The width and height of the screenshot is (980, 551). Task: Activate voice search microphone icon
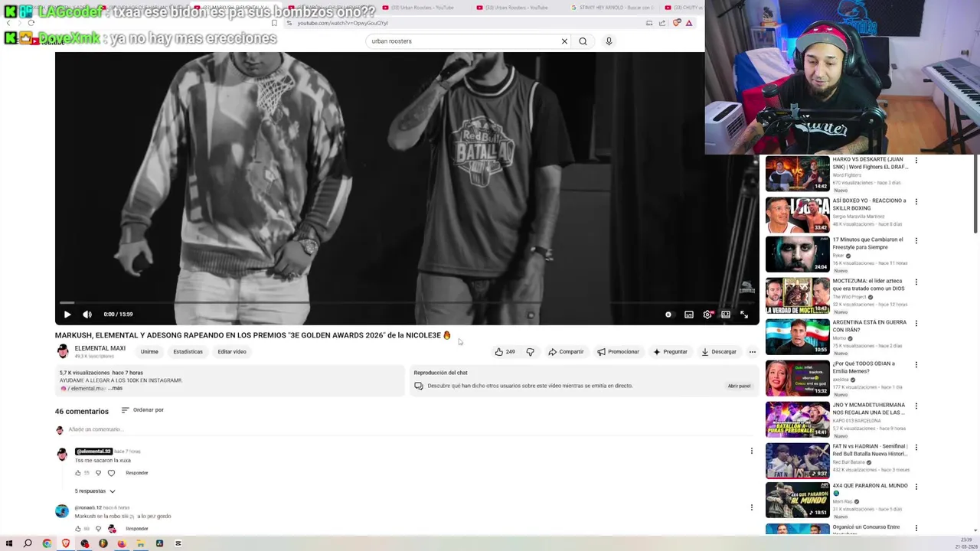(x=609, y=41)
